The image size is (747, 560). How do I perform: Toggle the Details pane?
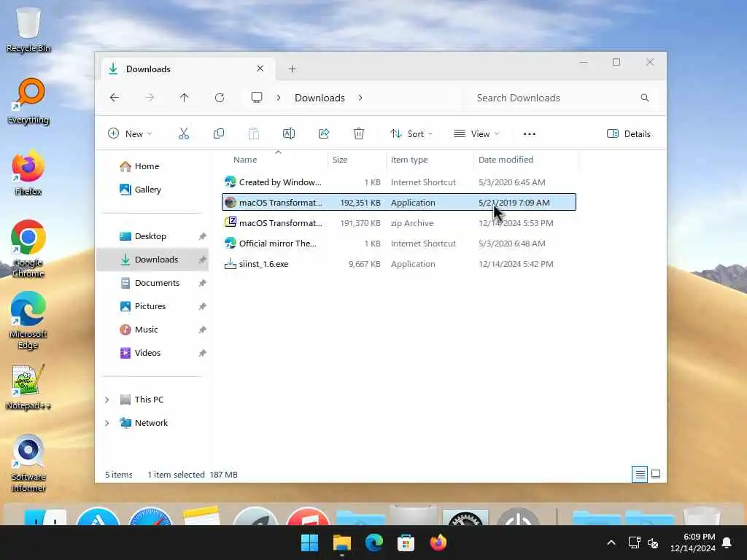[x=628, y=134]
